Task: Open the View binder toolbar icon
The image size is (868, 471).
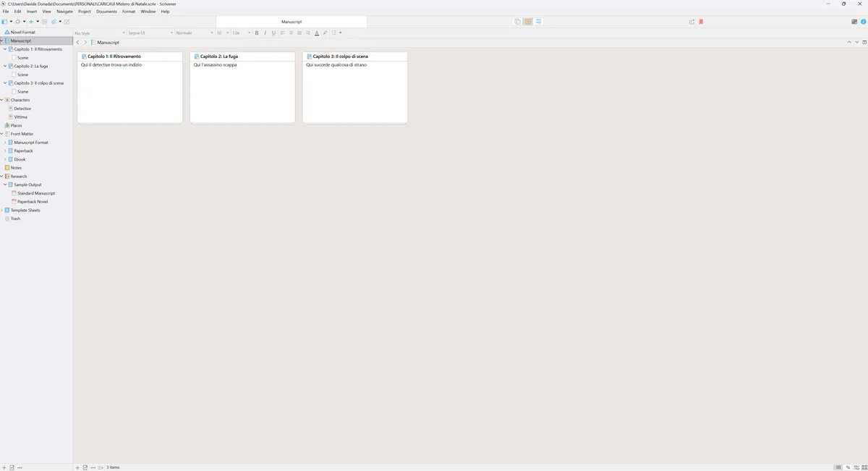Action: (4, 22)
